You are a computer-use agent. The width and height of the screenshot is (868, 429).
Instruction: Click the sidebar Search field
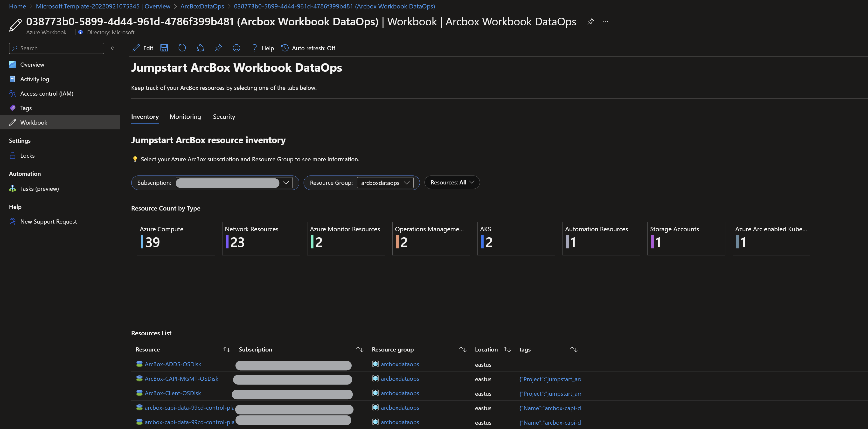57,48
